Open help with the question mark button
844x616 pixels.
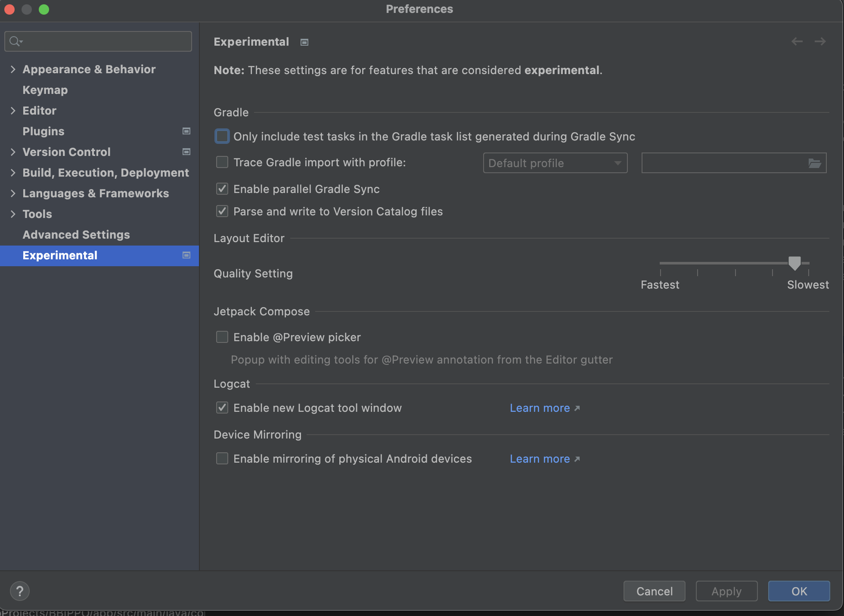(x=20, y=591)
